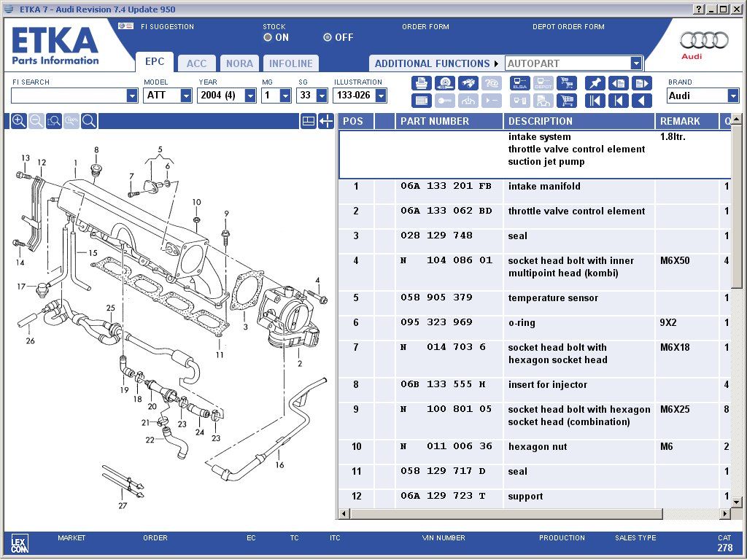The height and width of the screenshot is (560, 747).
Task: Open the FI SEARCH dropdown
Action: click(132, 96)
